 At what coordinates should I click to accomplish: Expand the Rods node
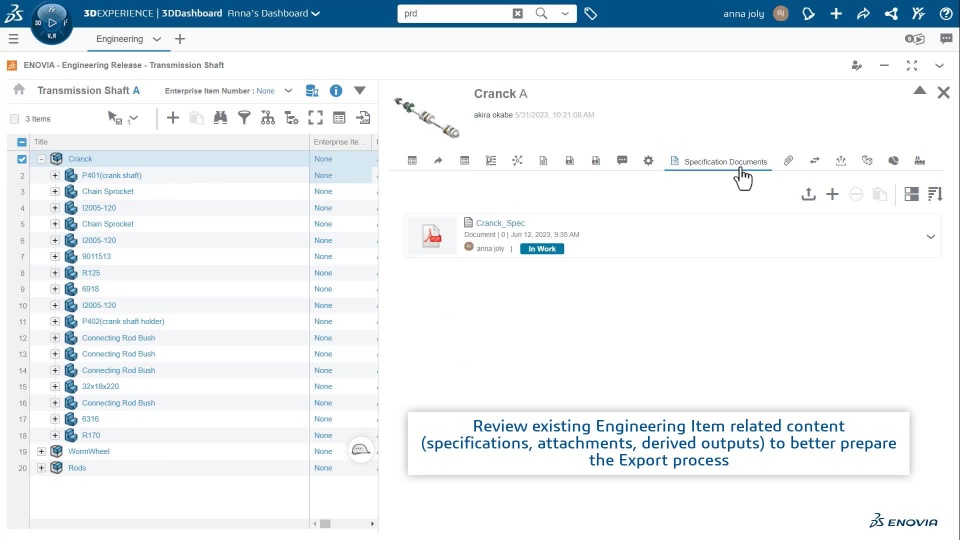41,468
